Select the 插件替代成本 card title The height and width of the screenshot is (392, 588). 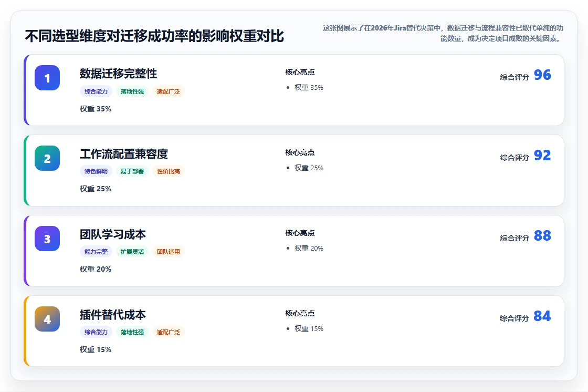(112, 314)
